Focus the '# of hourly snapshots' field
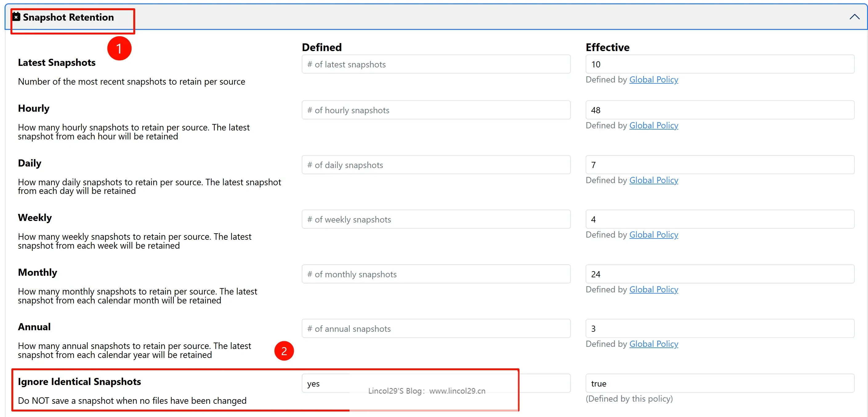868x417 pixels. pyautogui.click(x=436, y=110)
